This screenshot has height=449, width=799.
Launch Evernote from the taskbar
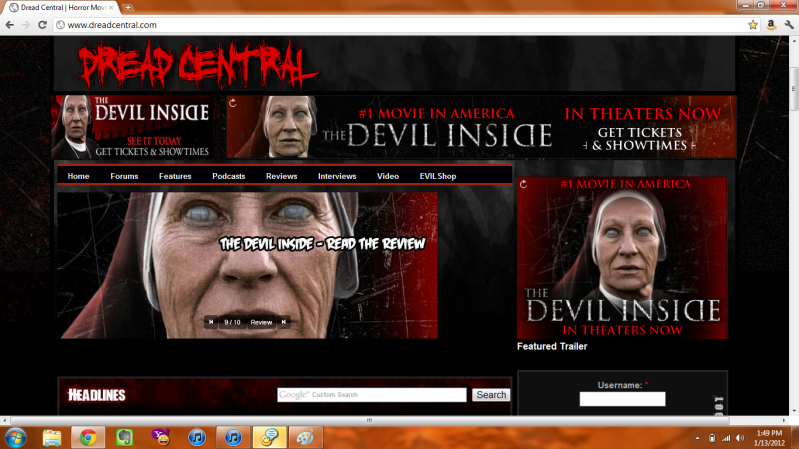(124, 438)
